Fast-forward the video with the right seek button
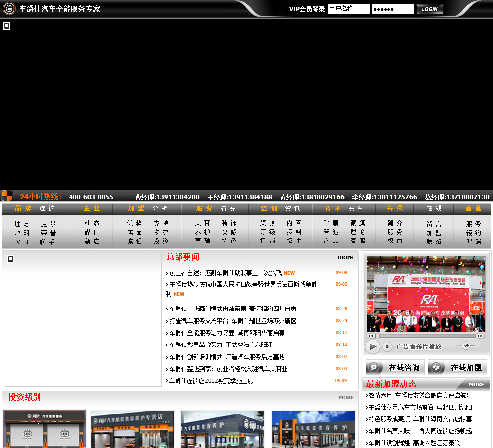Image resolution: width=493 pixels, height=448 pixels. tap(480, 336)
